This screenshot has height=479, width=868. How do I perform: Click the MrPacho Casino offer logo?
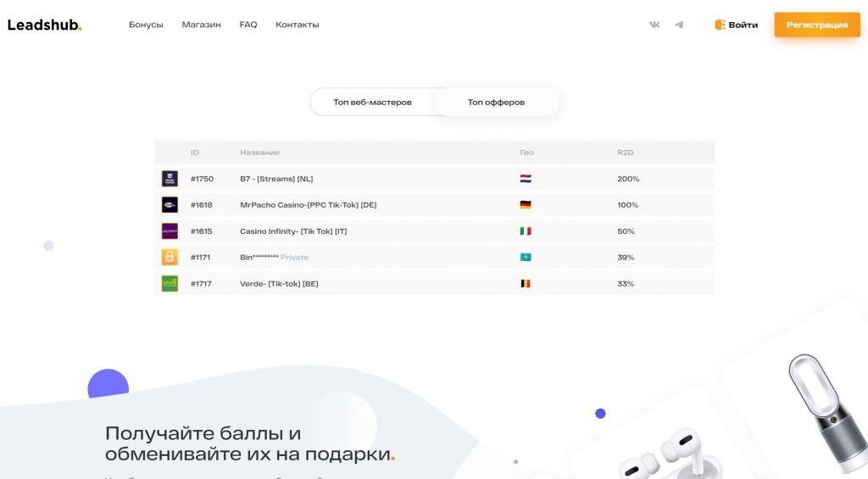pos(170,205)
